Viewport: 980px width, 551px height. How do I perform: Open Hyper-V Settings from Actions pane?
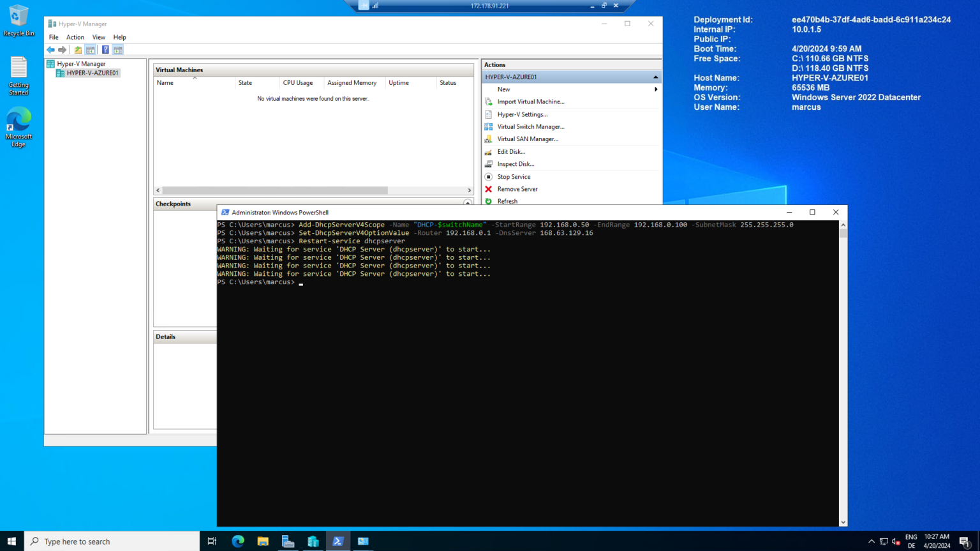coord(521,114)
